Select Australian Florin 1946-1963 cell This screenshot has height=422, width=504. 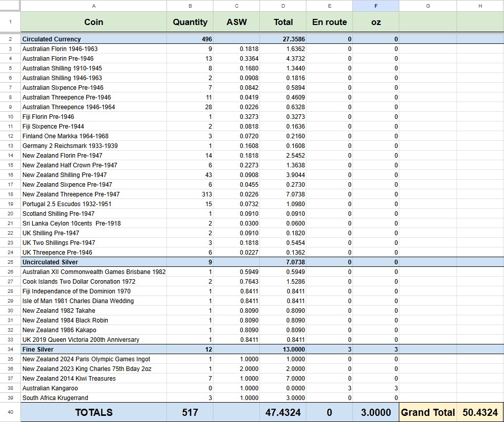[93, 49]
